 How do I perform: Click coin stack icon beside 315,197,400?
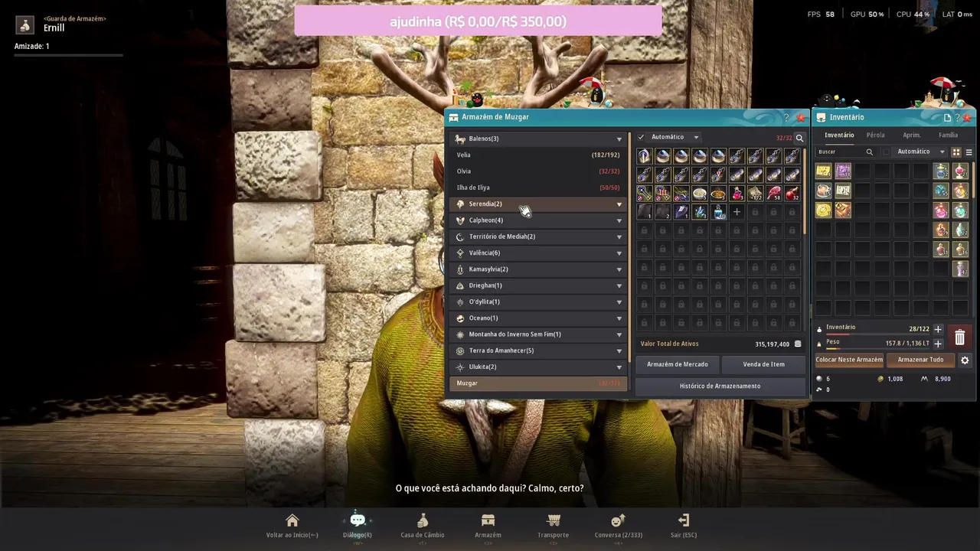(x=798, y=344)
